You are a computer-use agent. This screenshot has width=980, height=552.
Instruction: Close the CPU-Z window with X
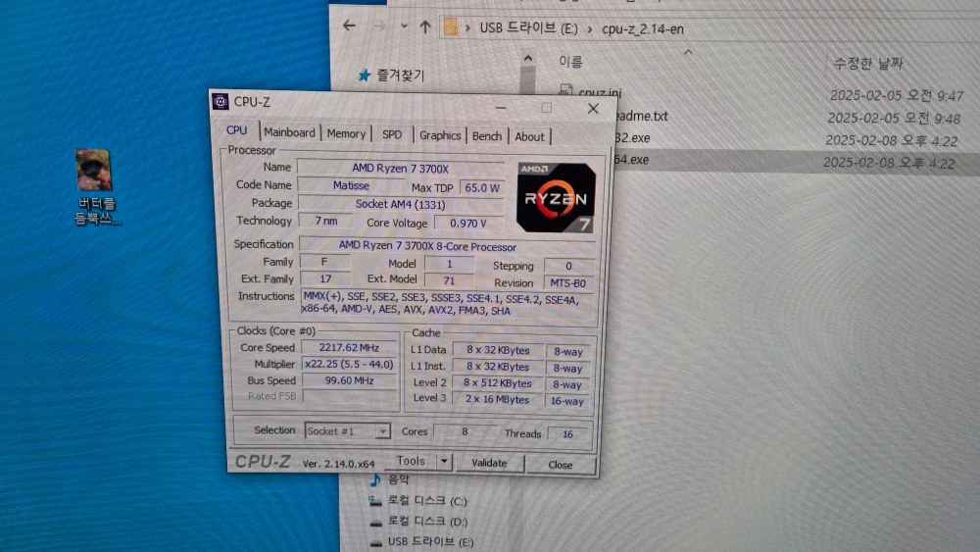click(593, 109)
